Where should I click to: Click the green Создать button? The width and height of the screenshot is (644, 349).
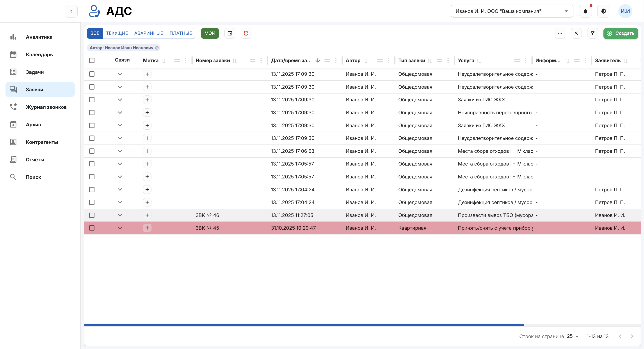click(x=621, y=33)
